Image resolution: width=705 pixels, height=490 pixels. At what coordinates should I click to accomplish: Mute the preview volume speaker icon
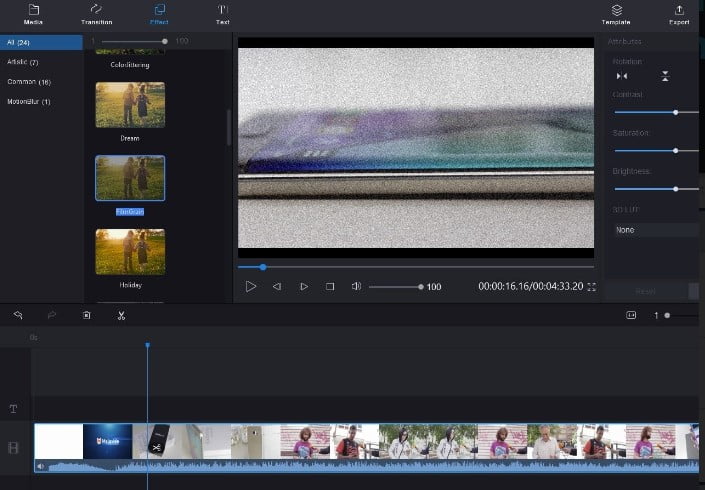pos(356,286)
